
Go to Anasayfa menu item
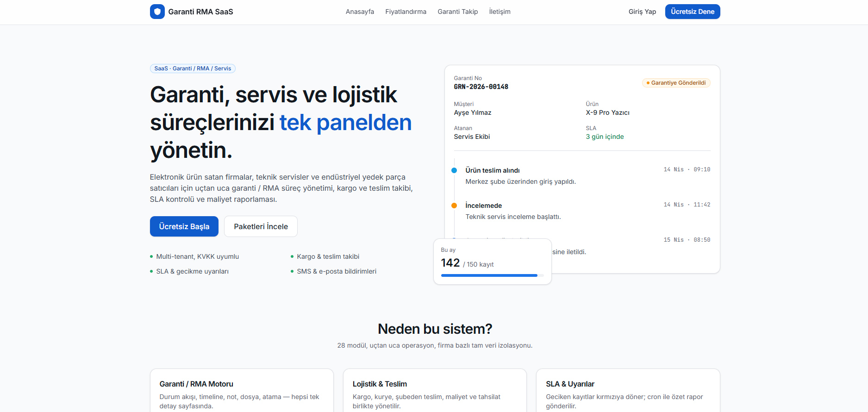tap(360, 12)
